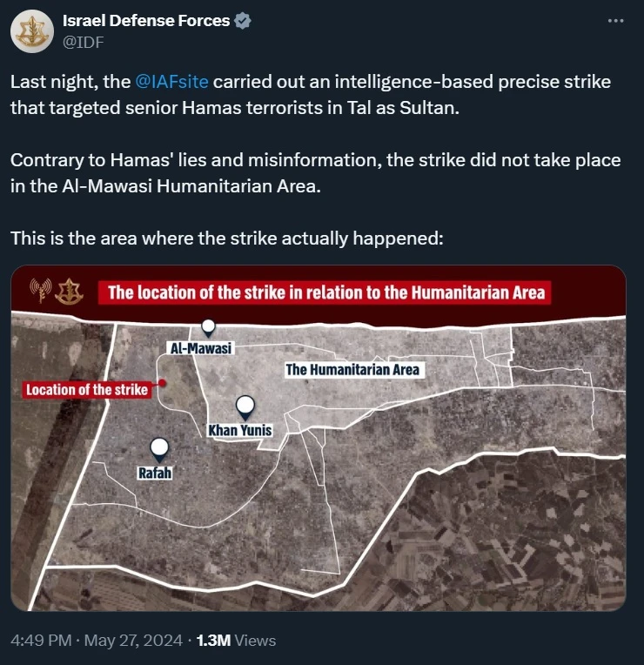Image resolution: width=644 pixels, height=665 pixels.
Task: Click the IDF emblem in the map banner
Action: pyautogui.click(x=68, y=292)
